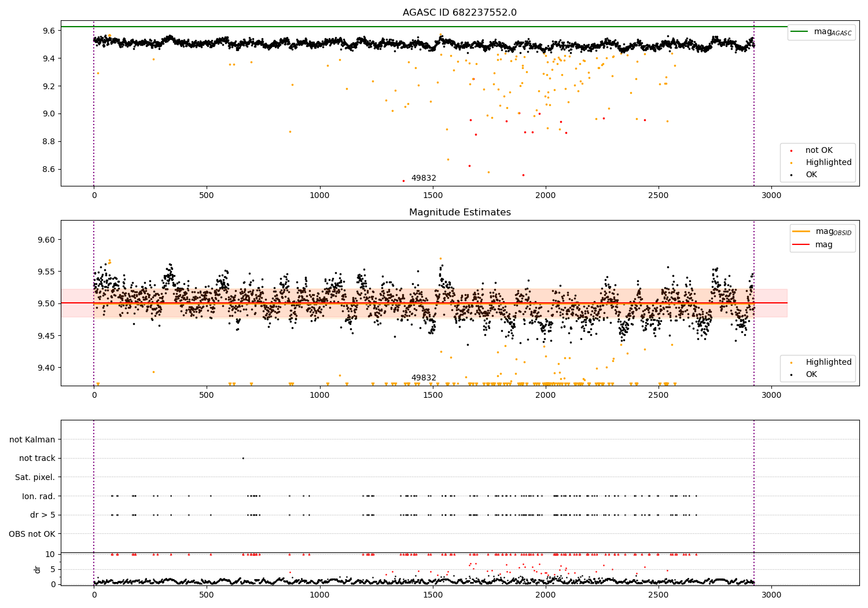The height and width of the screenshot is (608, 868).
Task: Click the 49832 annotation in the Magnitude Estimates plot
Action: pyautogui.click(x=424, y=378)
